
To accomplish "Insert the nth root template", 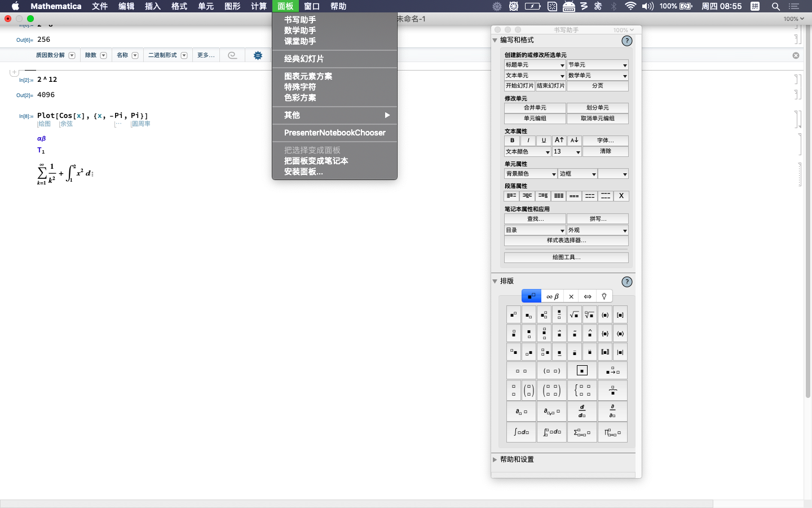I will click(589, 314).
